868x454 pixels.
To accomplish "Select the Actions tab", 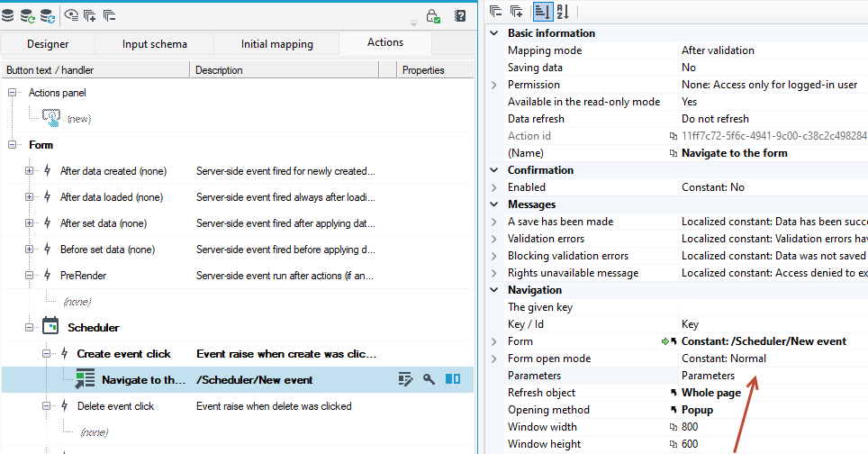I will 385,42.
